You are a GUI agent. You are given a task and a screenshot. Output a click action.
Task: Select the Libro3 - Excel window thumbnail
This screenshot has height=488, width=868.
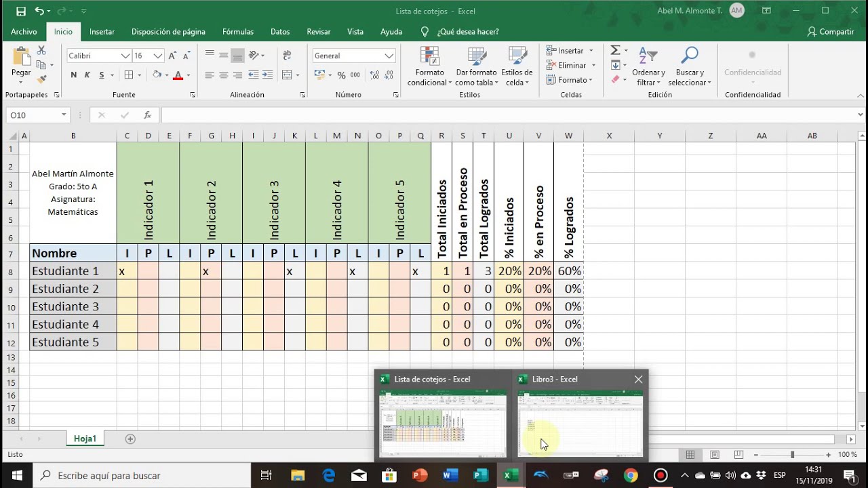point(580,422)
